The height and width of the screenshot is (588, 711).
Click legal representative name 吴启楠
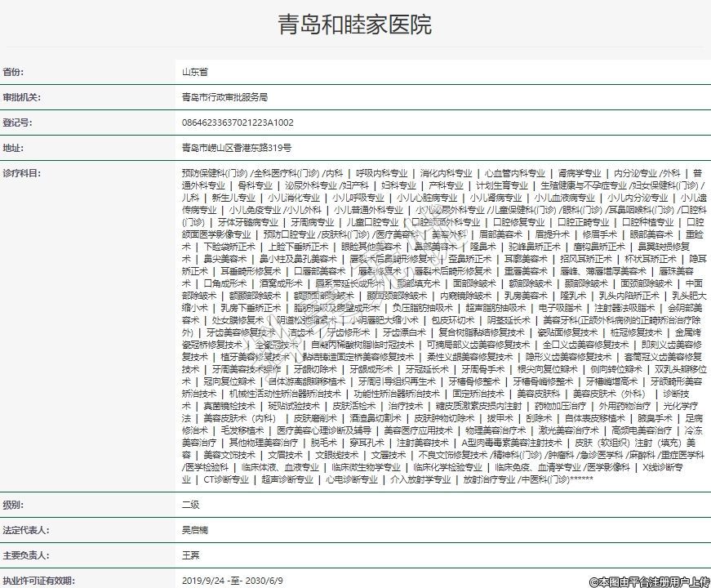coord(194,530)
